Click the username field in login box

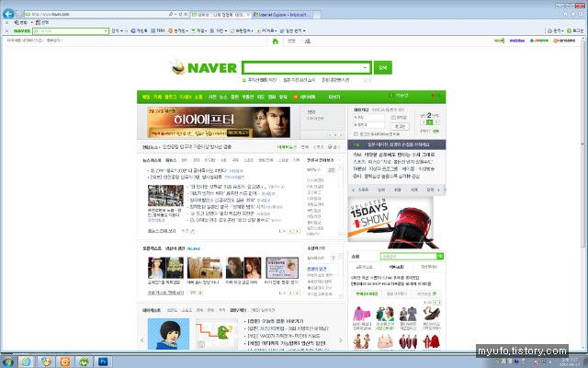point(368,117)
